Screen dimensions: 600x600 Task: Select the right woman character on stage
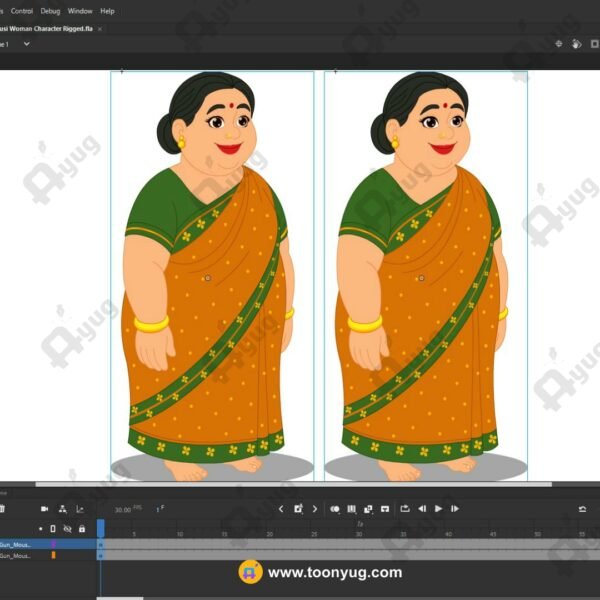tap(423, 276)
